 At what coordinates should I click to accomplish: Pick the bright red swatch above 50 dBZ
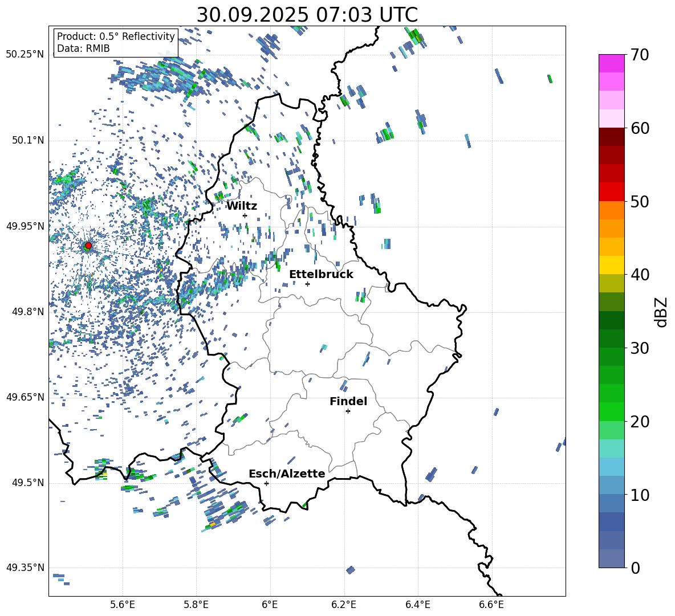click(x=611, y=191)
